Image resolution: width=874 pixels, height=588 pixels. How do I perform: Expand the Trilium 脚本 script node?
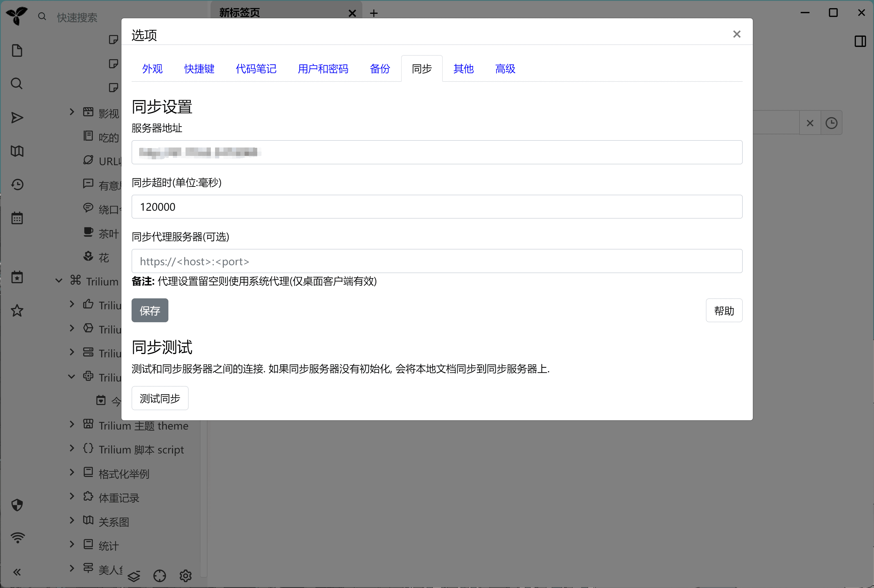click(72, 448)
